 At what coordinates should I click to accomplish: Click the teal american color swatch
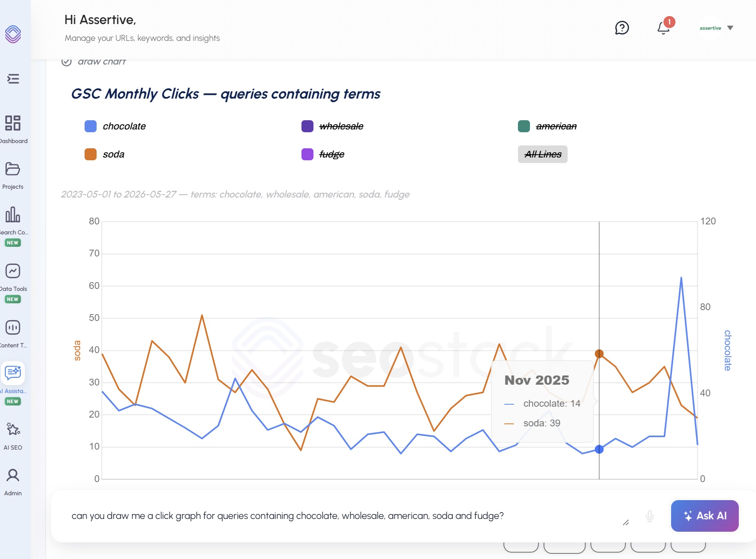(x=524, y=126)
